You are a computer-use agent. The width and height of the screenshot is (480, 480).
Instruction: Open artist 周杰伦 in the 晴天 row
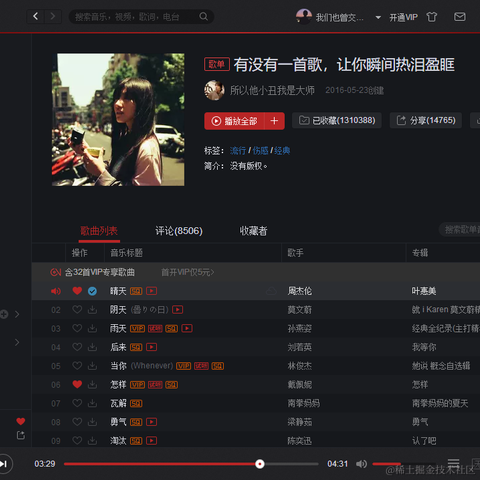click(x=300, y=291)
